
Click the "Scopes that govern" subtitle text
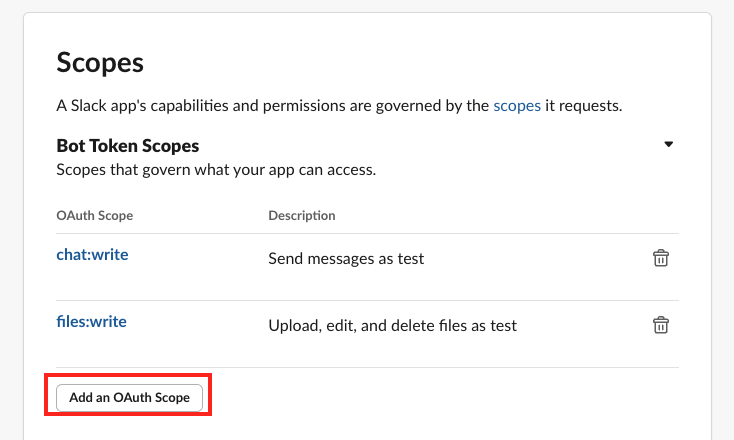tap(216, 170)
